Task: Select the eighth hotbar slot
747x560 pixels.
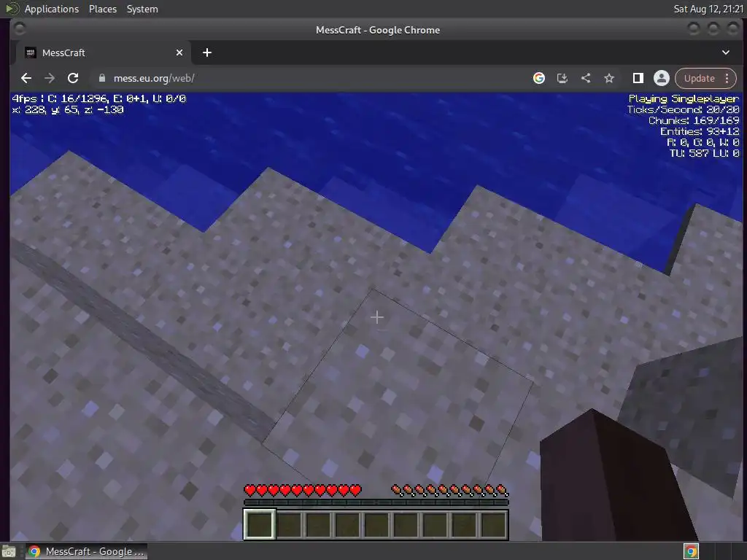Action: (463, 524)
